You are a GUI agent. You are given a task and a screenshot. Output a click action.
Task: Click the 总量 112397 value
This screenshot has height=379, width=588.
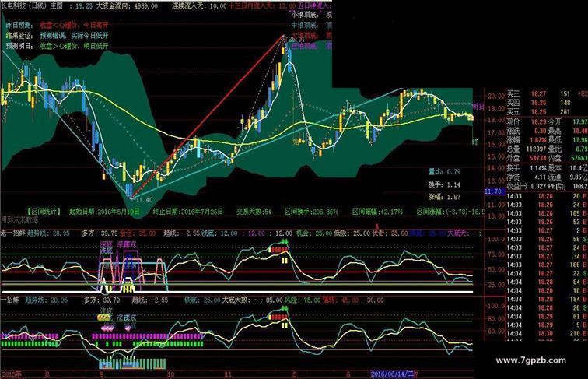[527, 149]
